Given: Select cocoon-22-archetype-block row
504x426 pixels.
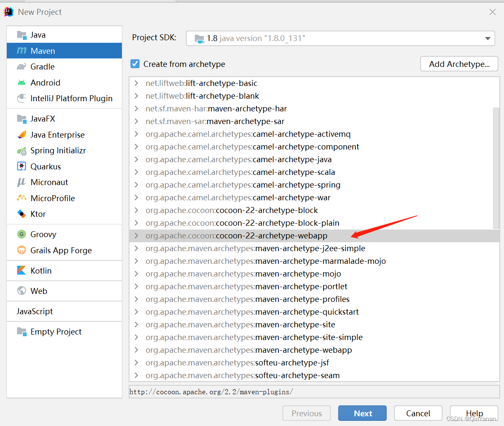Looking at the screenshot, I should pos(314,210).
